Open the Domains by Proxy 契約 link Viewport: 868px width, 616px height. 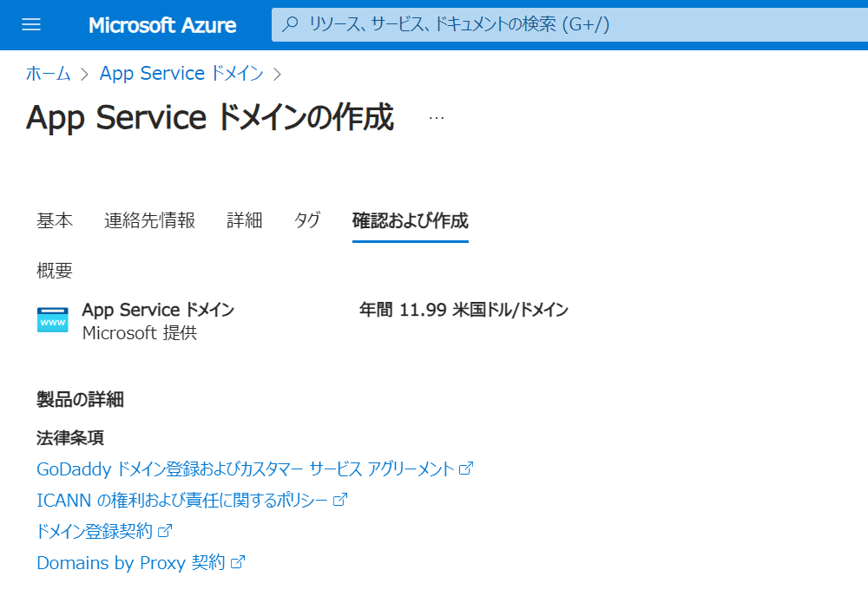tap(130, 562)
